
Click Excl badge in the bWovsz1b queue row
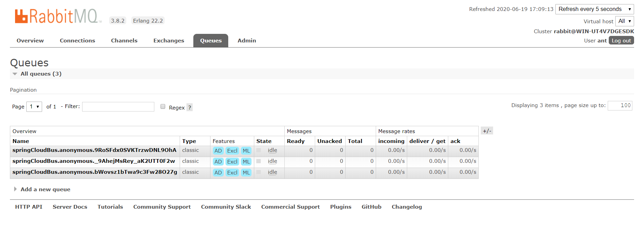232,173
